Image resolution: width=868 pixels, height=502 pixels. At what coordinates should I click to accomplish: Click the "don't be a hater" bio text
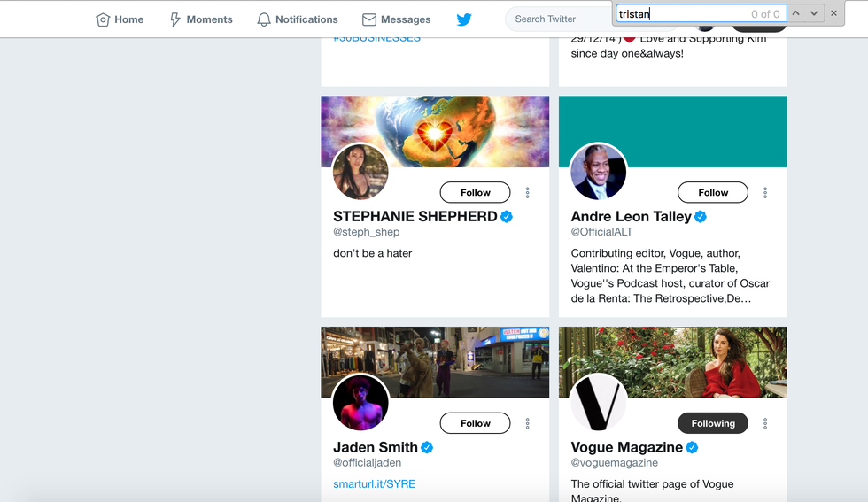[373, 253]
